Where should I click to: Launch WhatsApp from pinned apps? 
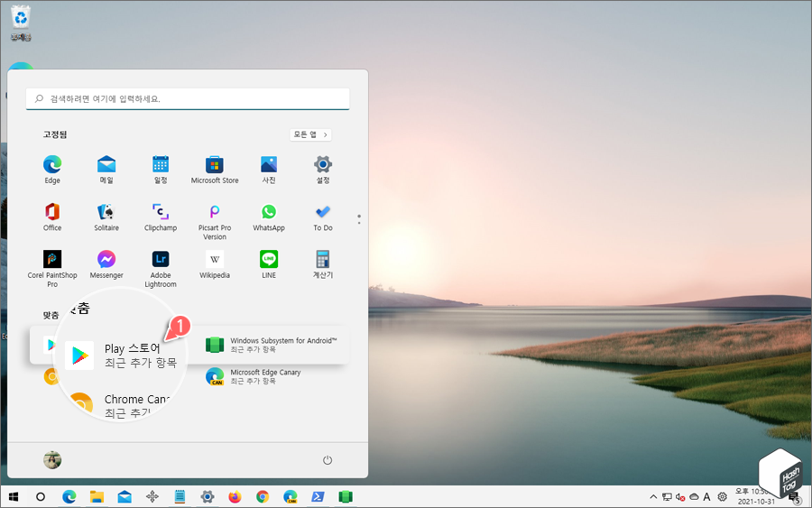click(x=269, y=217)
